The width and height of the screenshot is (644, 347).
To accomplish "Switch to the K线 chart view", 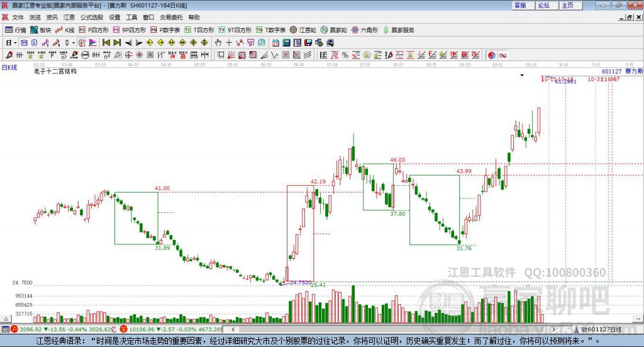I will (x=65, y=30).
